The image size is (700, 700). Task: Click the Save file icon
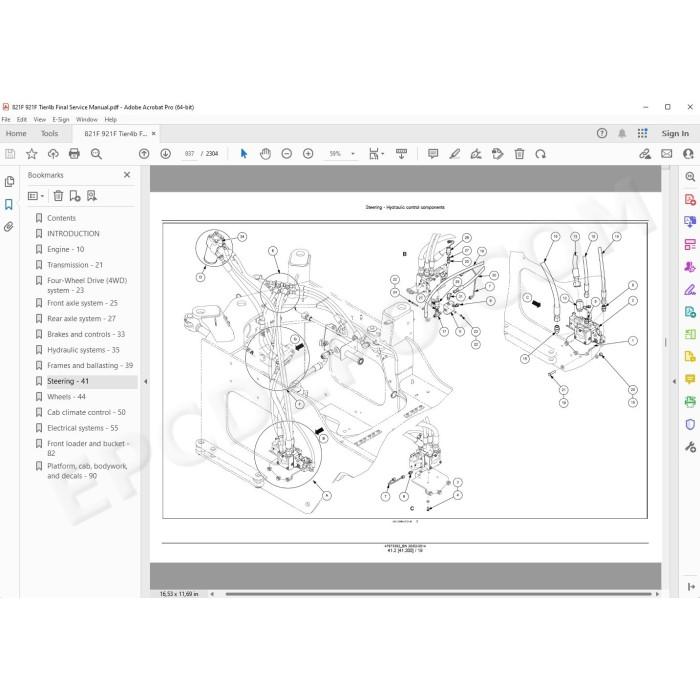point(10,154)
